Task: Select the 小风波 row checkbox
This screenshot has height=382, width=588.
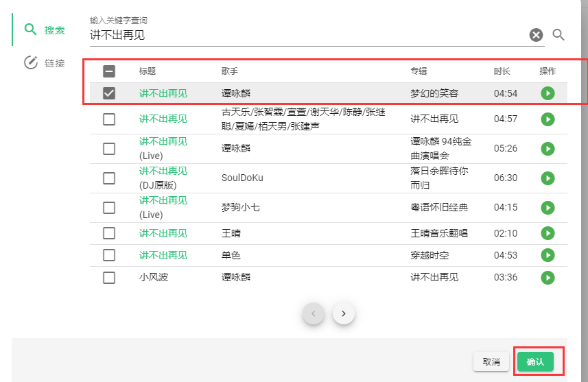Action: [109, 277]
